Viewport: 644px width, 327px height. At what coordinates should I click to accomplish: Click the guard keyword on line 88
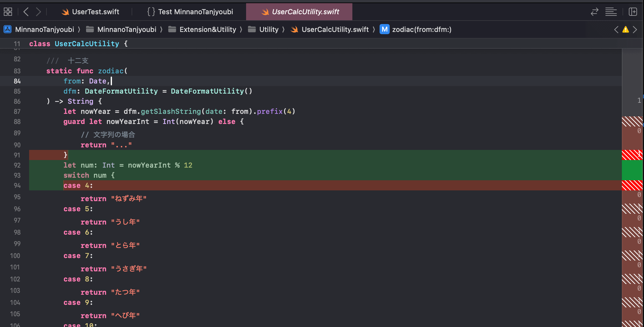coord(74,121)
